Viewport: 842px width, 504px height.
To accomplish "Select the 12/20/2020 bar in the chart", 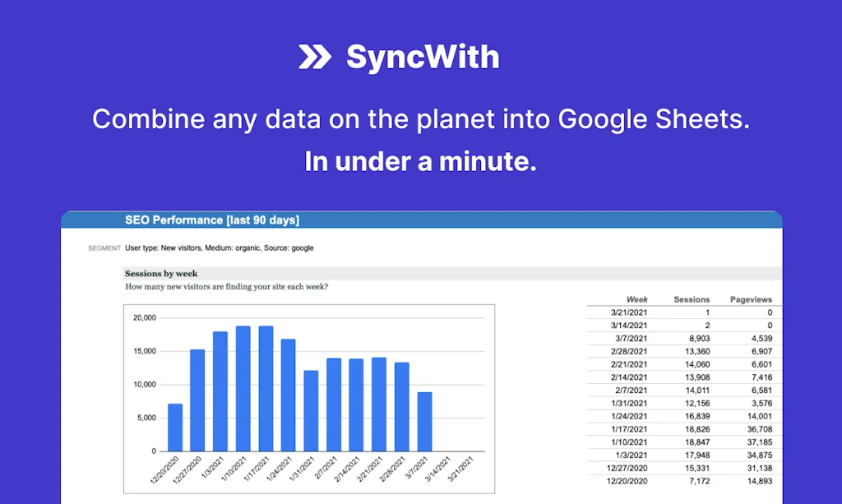I will (x=173, y=423).
